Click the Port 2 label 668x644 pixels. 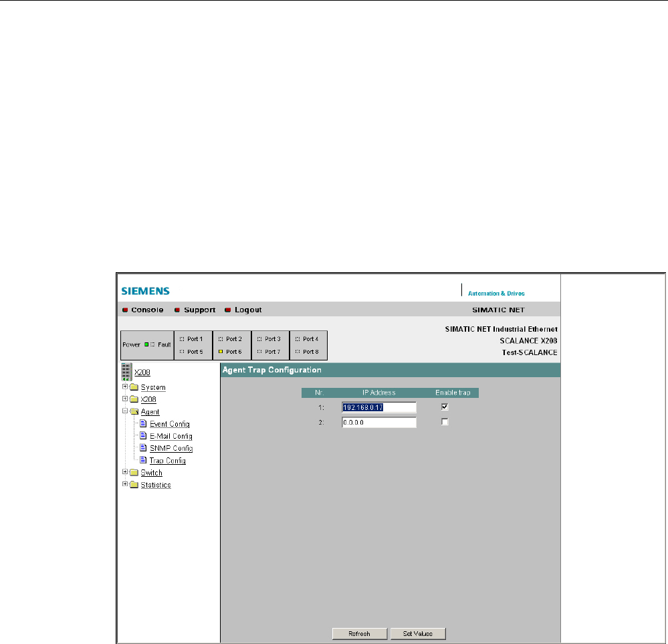point(234,339)
